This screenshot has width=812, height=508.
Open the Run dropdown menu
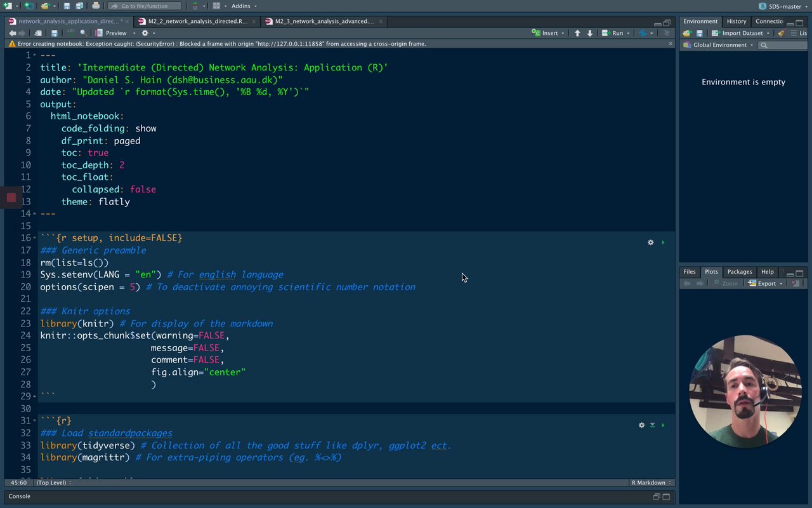tap(628, 33)
